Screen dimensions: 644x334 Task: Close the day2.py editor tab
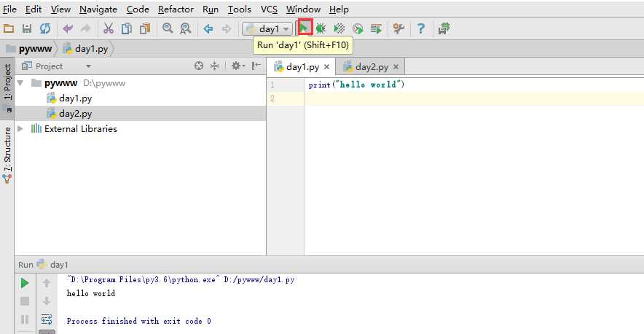click(x=396, y=66)
